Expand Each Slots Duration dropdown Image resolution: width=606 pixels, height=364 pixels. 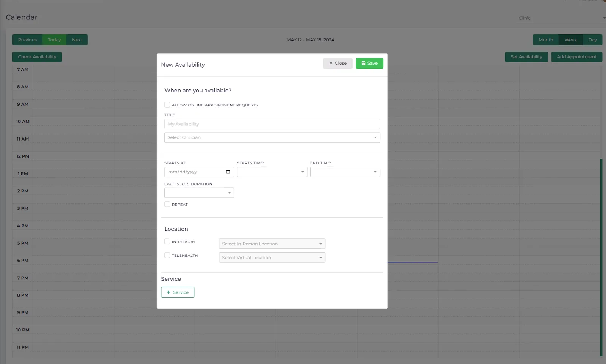point(199,193)
